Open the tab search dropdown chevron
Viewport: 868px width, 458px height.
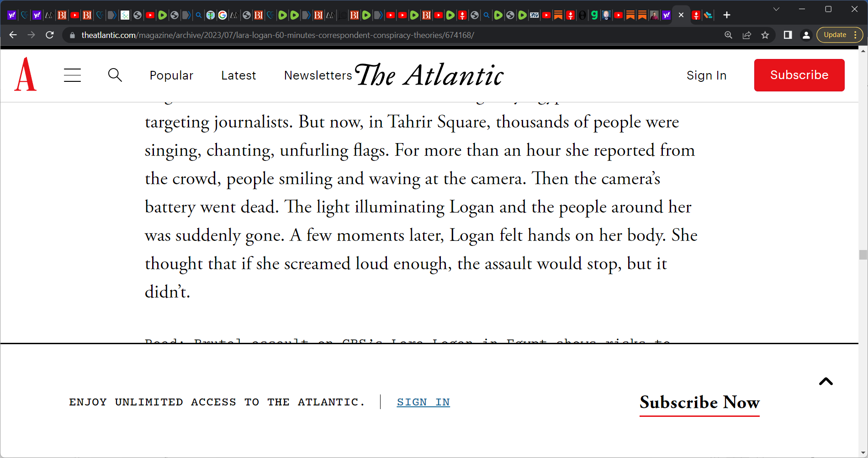pos(776,9)
